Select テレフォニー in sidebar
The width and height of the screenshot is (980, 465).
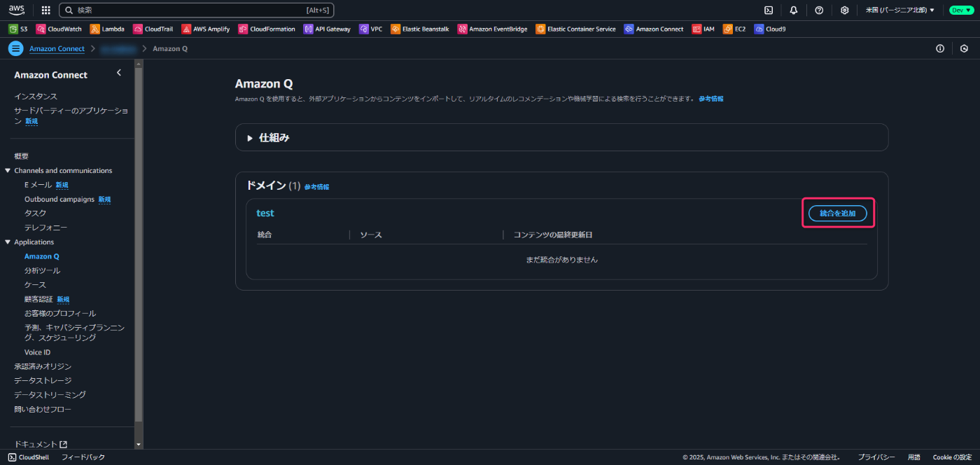point(46,228)
